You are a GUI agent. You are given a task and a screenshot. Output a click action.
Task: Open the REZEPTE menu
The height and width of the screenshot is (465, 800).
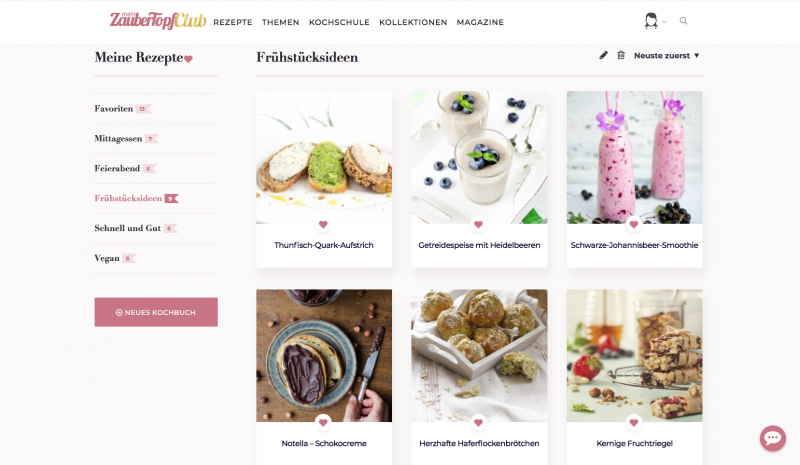(x=233, y=22)
